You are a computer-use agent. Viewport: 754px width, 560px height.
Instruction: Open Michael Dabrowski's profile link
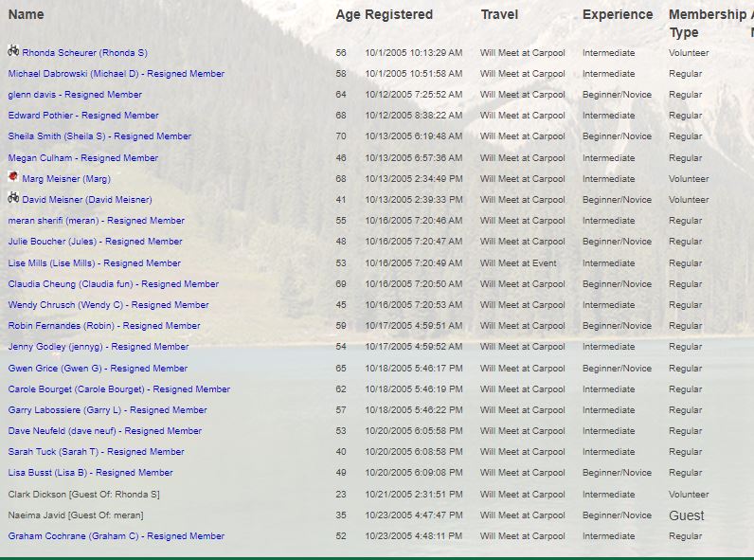click(x=116, y=74)
